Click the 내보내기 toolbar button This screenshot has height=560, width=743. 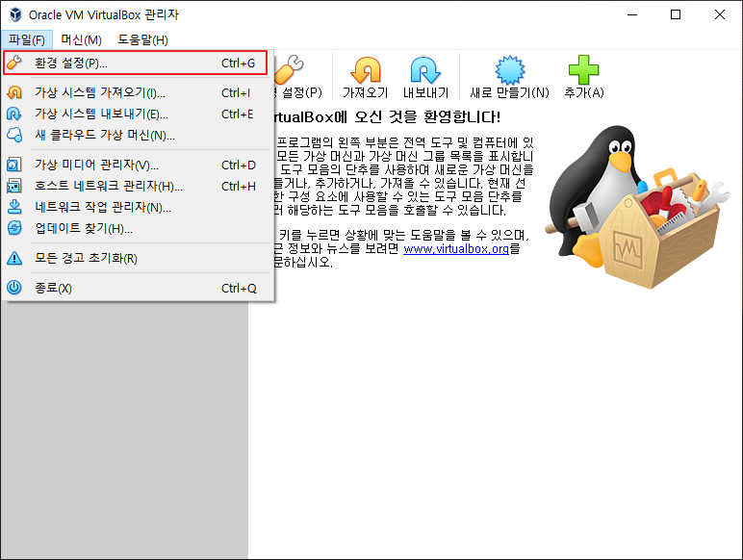[x=425, y=77]
